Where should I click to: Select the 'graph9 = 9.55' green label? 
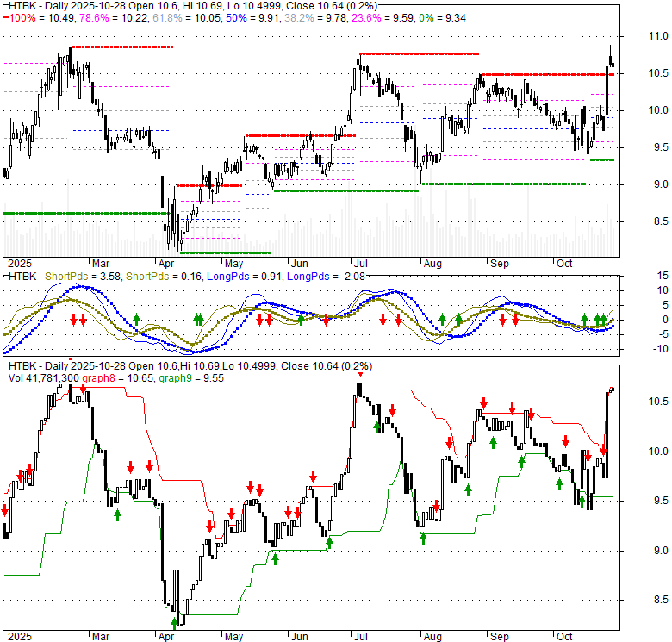[x=191, y=378]
